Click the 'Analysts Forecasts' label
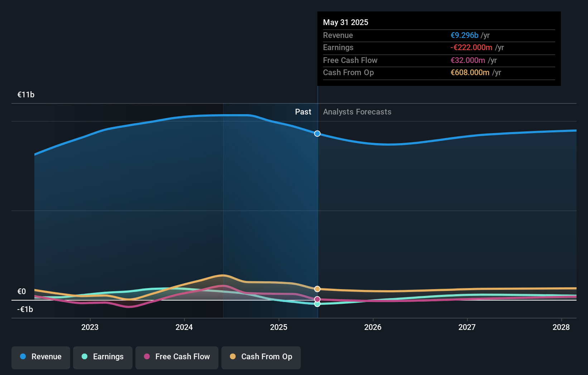 coord(357,112)
